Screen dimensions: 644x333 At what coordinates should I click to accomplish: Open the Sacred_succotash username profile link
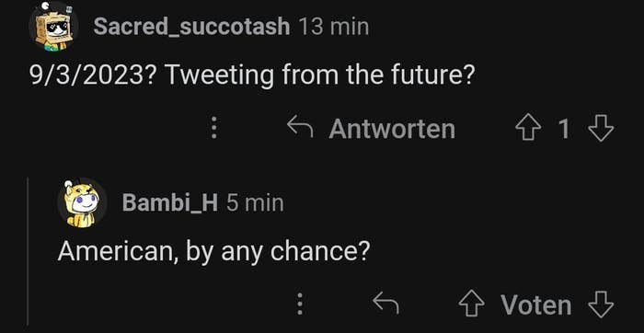click(191, 27)
